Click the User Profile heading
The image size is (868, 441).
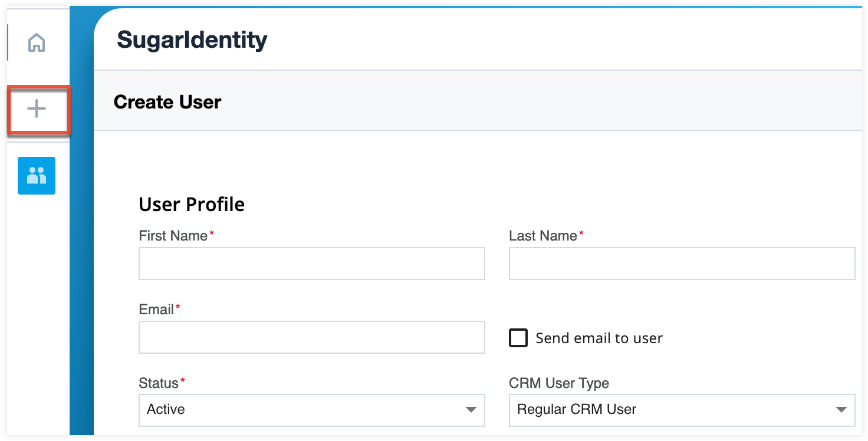point(191,204)
